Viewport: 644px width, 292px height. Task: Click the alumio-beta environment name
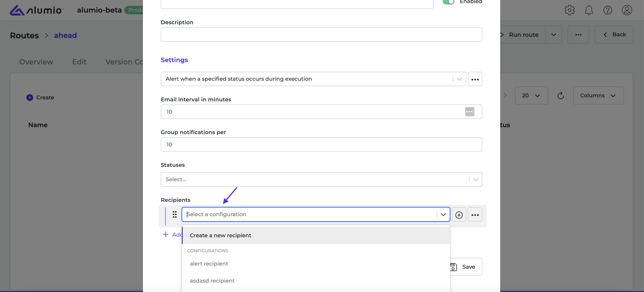(99, 10)
